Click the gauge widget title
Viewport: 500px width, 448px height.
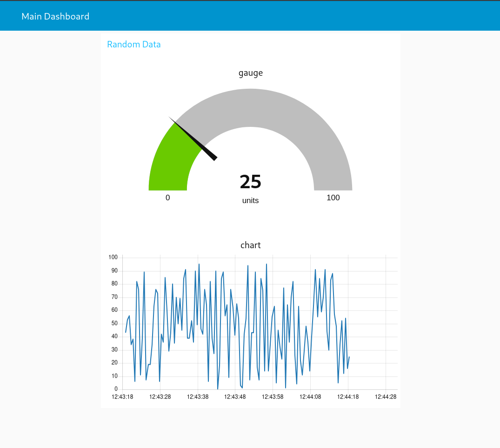tap(250, 73)
